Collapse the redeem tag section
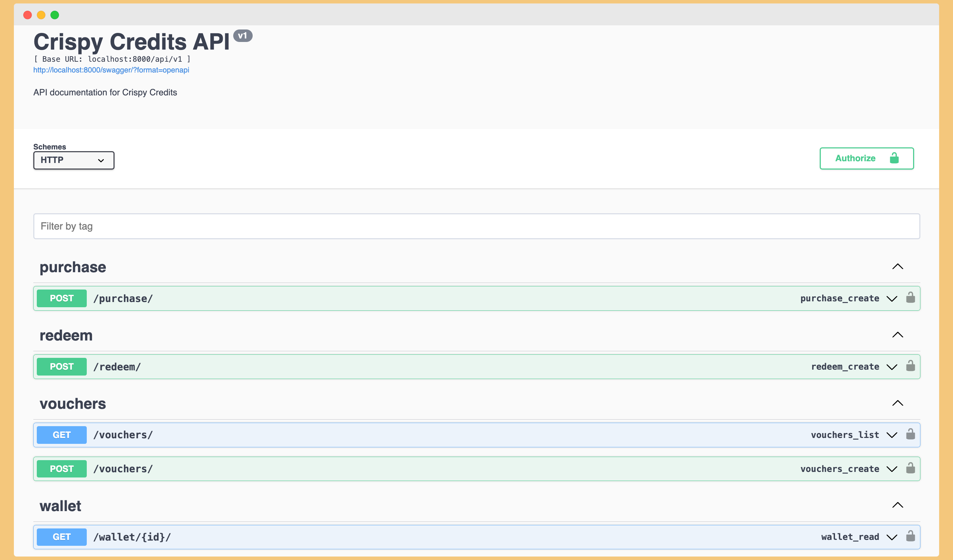The image size is (953, 560). click(897, 335)
